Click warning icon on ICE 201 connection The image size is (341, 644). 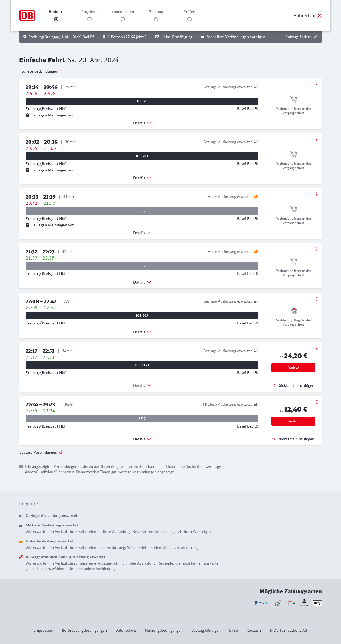27,170
